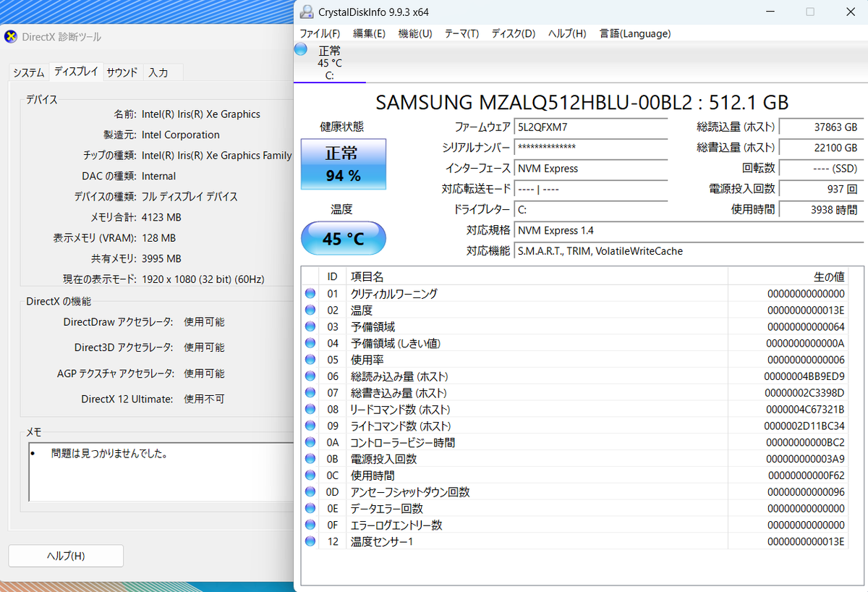Click the status orb for ID 0E row
The height and width of the screenshot is (592, 868).
[310, 508]
